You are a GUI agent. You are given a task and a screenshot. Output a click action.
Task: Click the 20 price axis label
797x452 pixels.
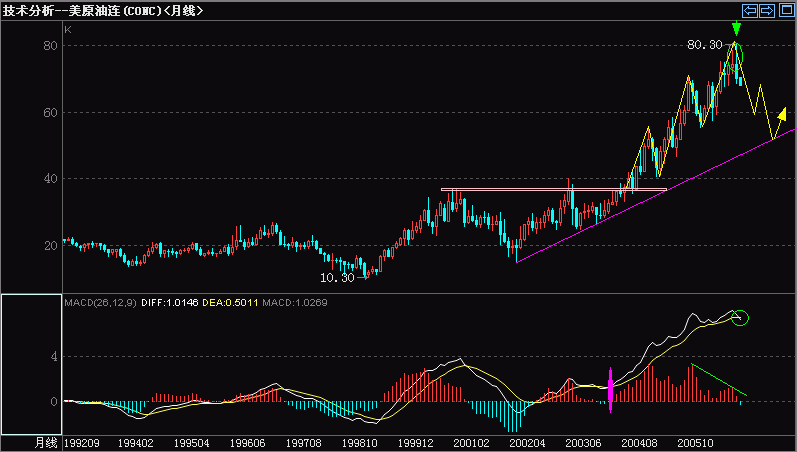(50, 246)
